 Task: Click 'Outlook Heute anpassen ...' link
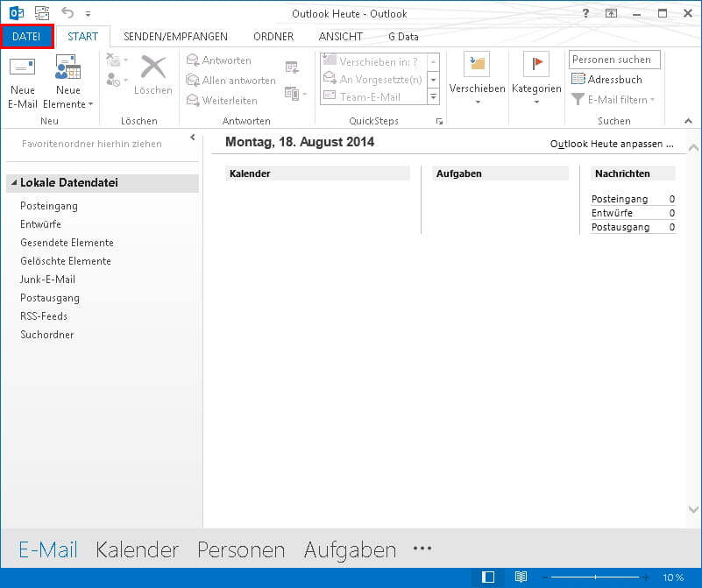(x=612, y=144)
